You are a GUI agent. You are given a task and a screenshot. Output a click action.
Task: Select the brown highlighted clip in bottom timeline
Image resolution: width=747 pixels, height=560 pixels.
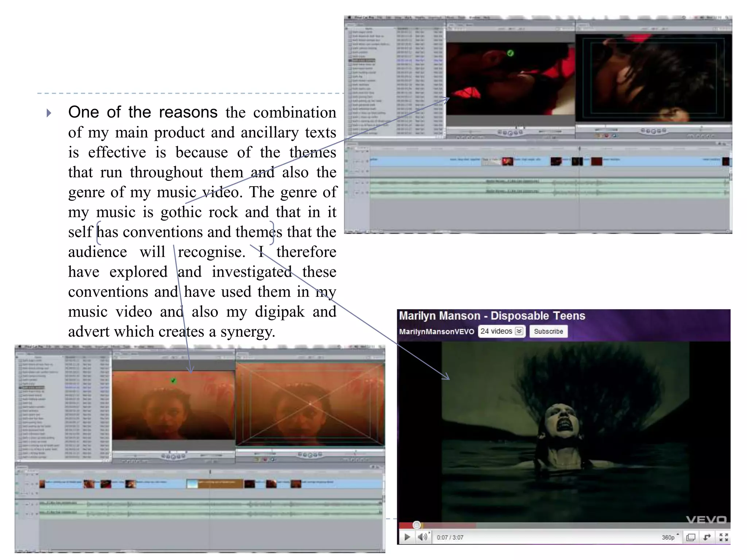coord(221,483)
